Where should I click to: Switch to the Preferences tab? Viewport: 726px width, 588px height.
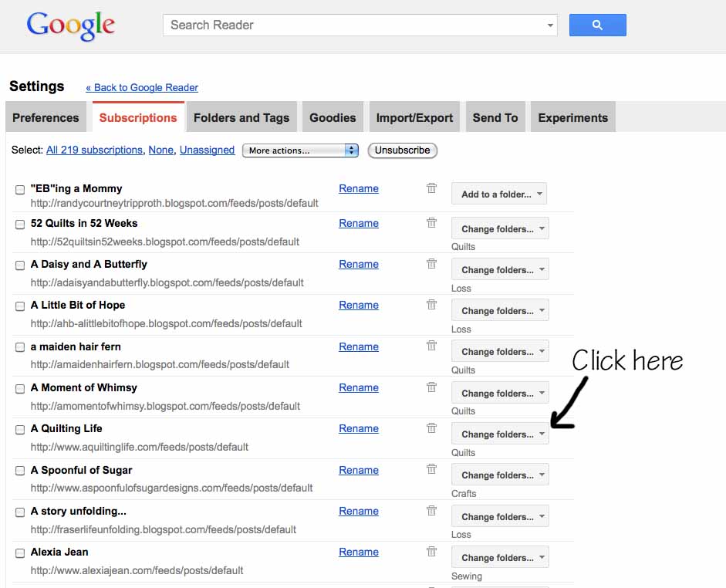pos(46,117)
